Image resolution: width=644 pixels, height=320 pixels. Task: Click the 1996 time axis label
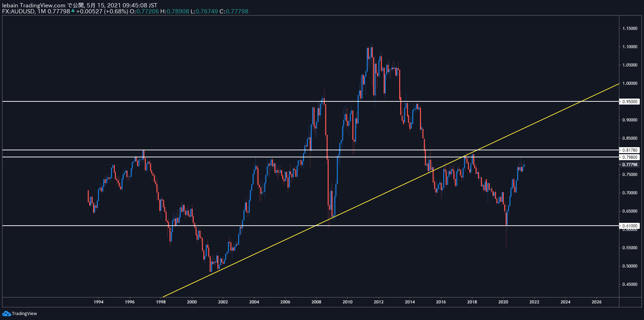pos(130,302)
